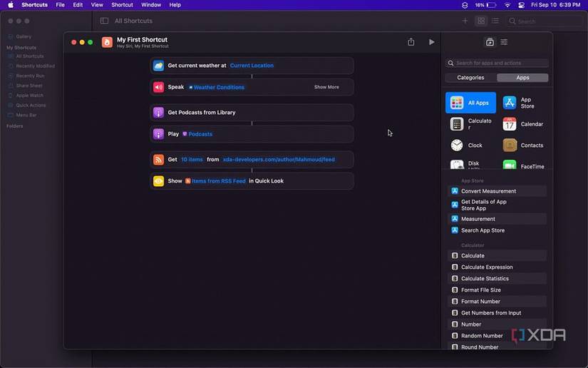The width and height of the screenshot is (588, 368).
Task: Open the File menu
Action: 60,5
